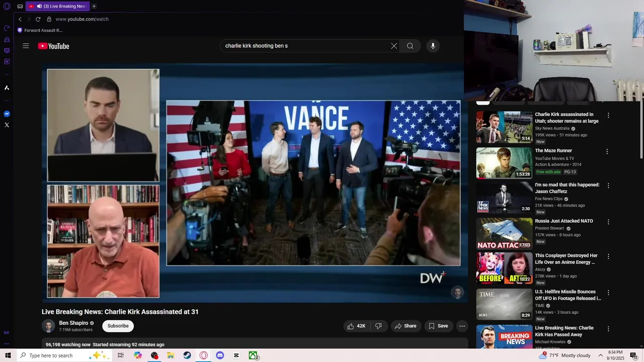
Task: Open options for The Maze Runner
Action: click(607, 151)
